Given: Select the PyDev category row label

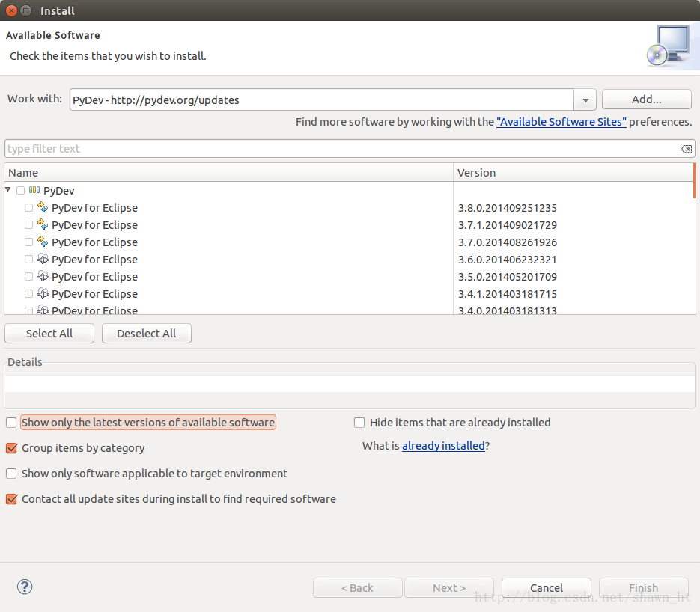Looking at the screenshot, I should coord(58,191).
